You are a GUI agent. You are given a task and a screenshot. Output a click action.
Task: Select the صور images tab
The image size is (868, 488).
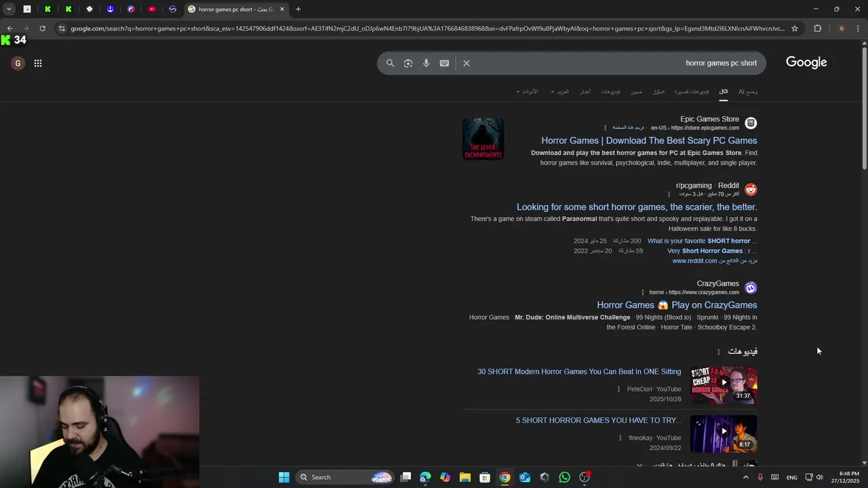tap(636, 91)
